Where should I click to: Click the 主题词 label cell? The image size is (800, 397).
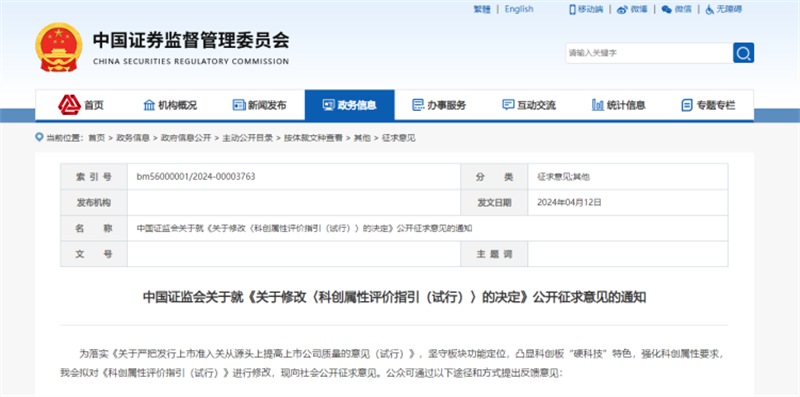(494, 254)
